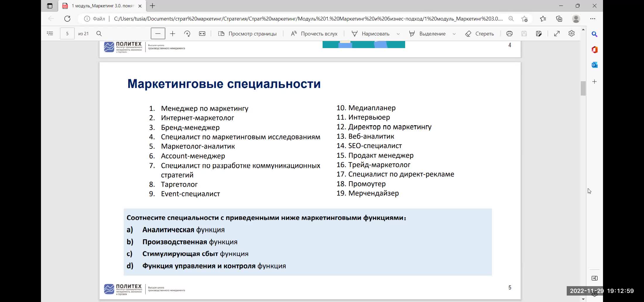This screenshot has width=644, height=302.
Task: Zoom in the PDF view
Action: pos(173,34)
